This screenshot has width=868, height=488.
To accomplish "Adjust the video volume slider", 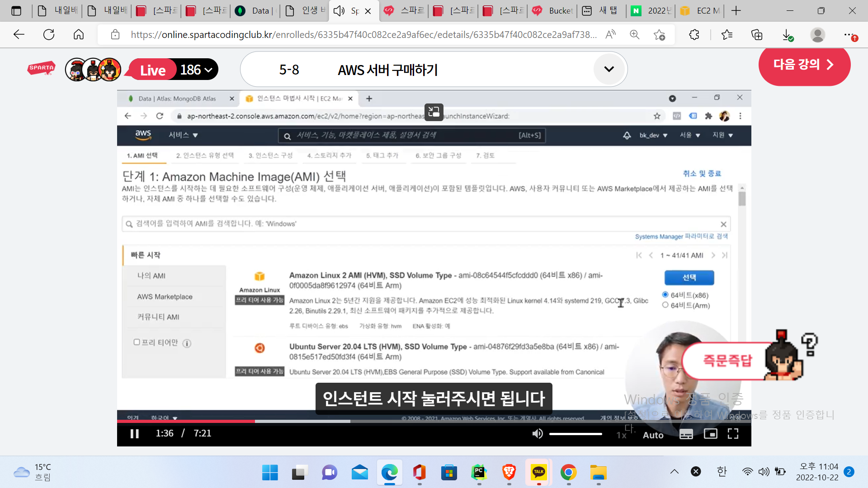I will click(576, 434).
